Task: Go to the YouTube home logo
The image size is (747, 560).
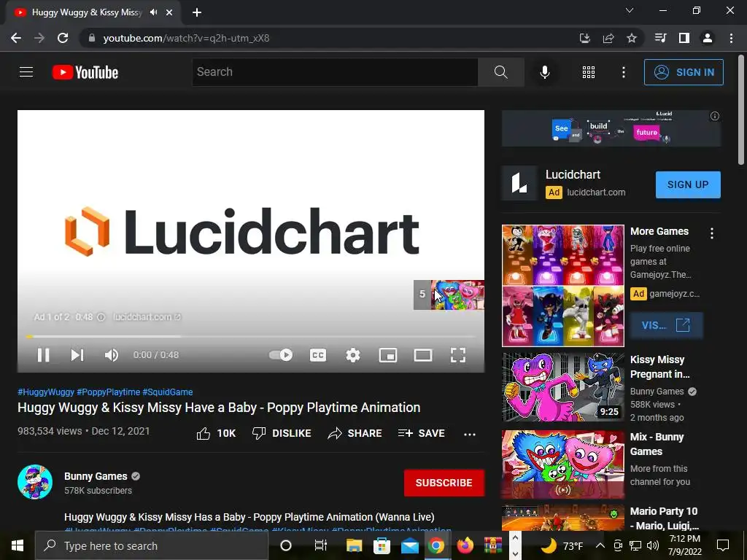Action: pos(85,72)
